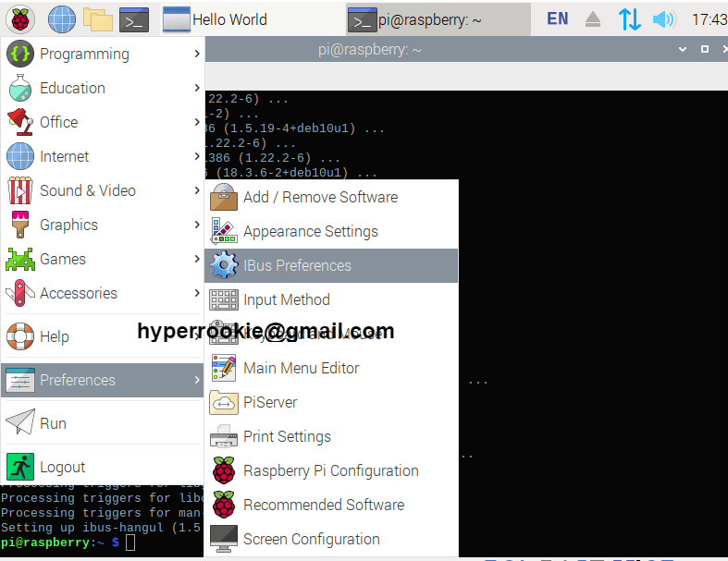Image resolution: width=728 pixels, height=561 pixels.
Task: Click the EN input method indicator
Action: (557, 19)
